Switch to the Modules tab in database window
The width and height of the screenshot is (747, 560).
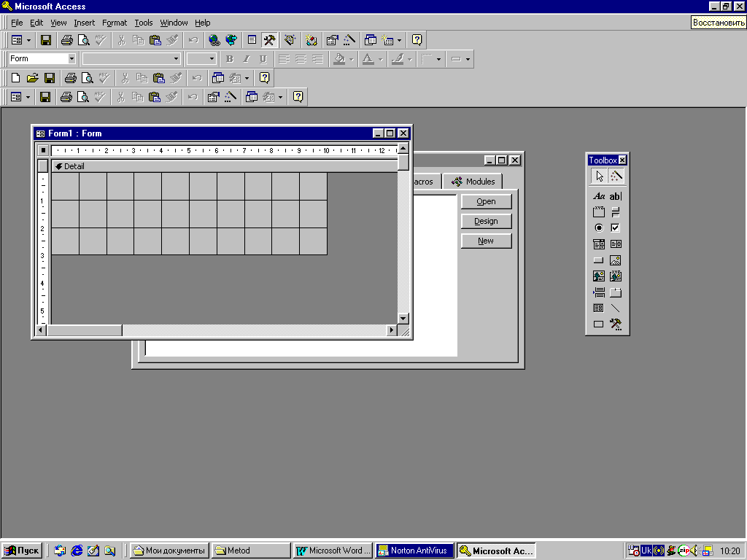coord(473,182)
